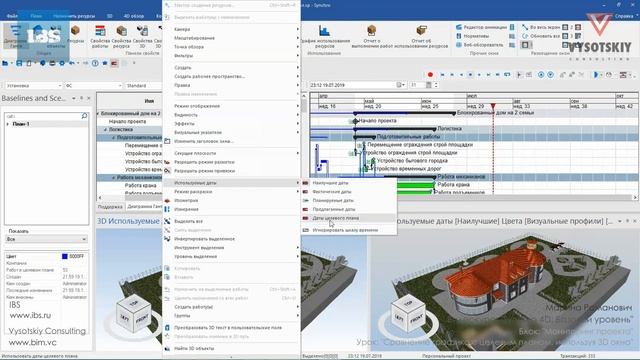This screenshot has height=360, width=640.
Task: Open Нормативы window
Action: [x=472, y=36]
